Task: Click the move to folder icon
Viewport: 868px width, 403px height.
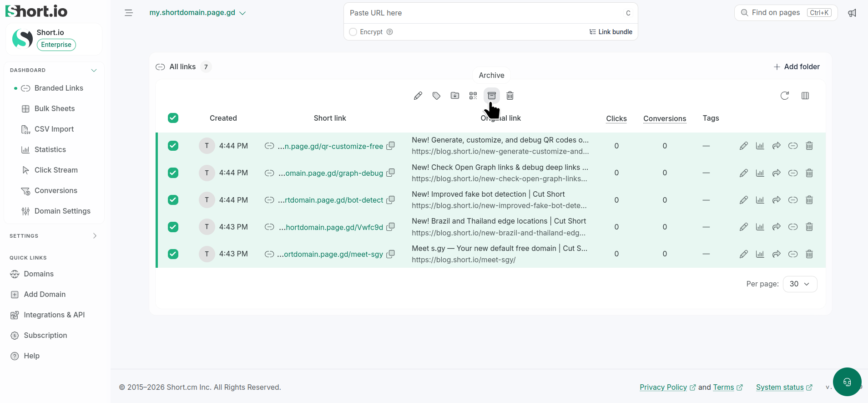Action: point(455,96)
